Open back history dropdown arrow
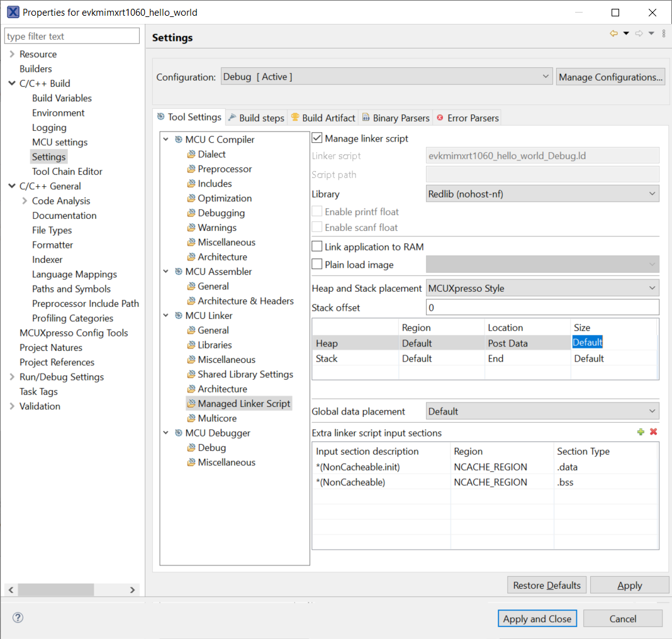Image resolution: width=672 pixels, height=639 pixels. point(626,33)
